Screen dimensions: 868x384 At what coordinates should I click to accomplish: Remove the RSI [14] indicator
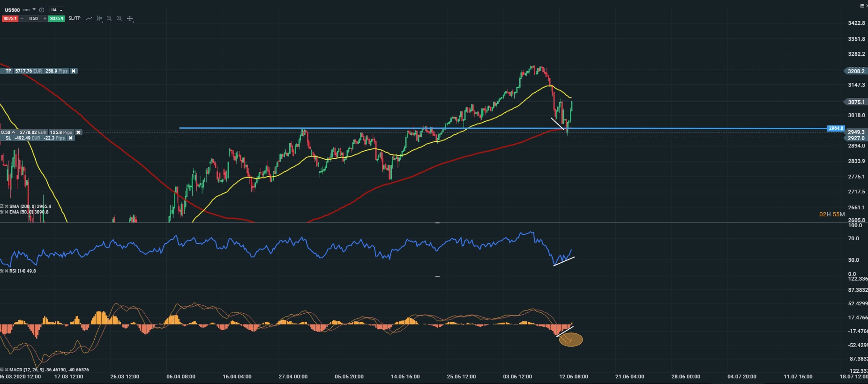point(7,271)
